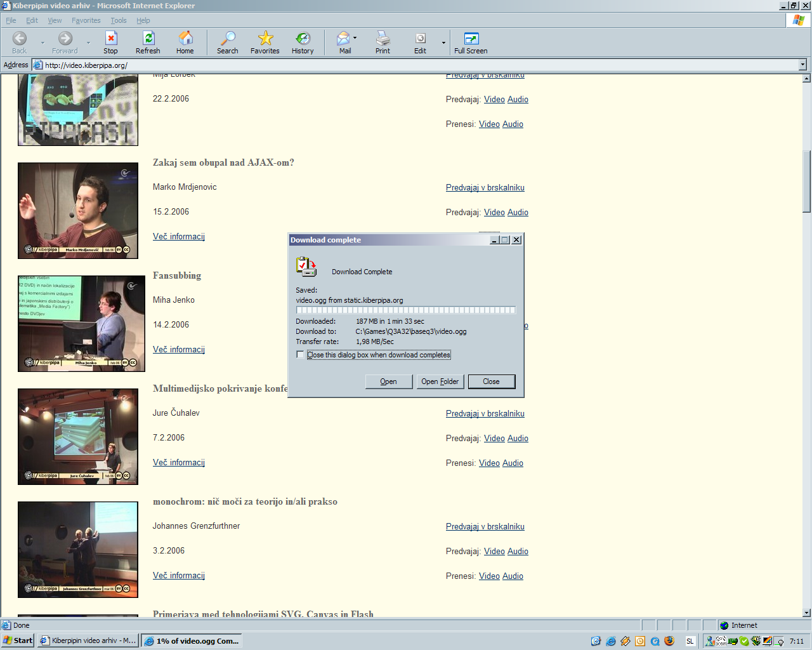Image resolution: width=812 pixels, height=650 pixels.
Task: Open Winamp from the quick launch bar
Action: tap(625, 641)
